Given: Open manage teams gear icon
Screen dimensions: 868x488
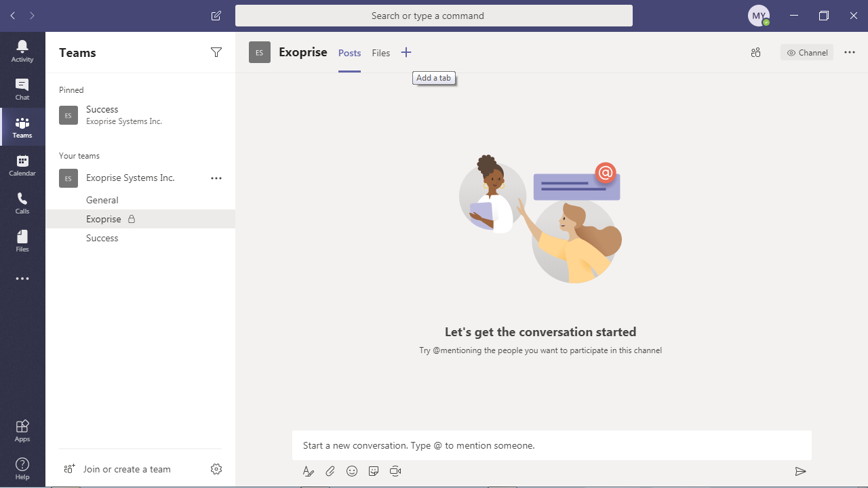Looking at the screenshot, I should click(216, 468).
